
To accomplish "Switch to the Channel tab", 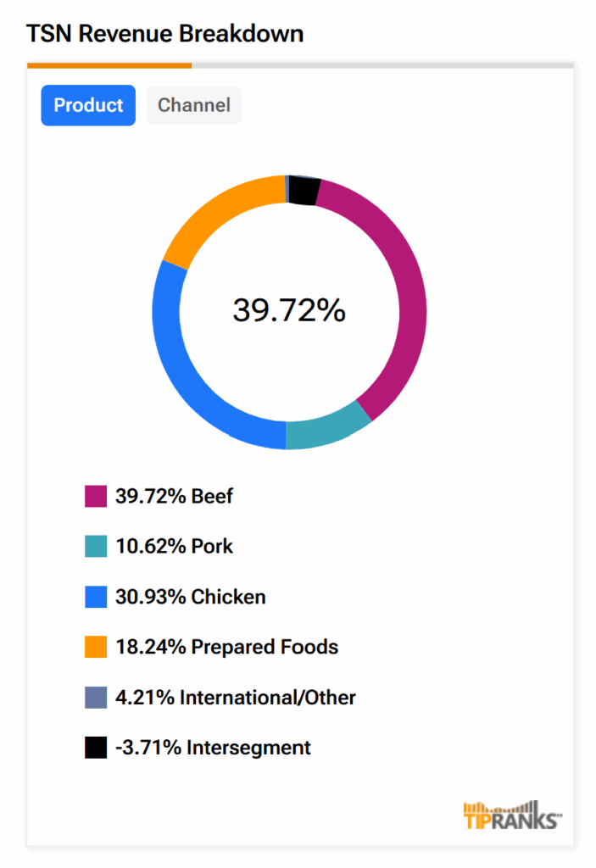I will [x=193, y=105].
